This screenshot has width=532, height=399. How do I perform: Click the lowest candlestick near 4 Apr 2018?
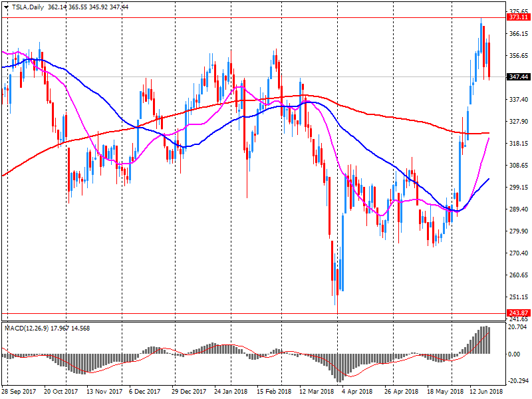(x=337, y=279)
